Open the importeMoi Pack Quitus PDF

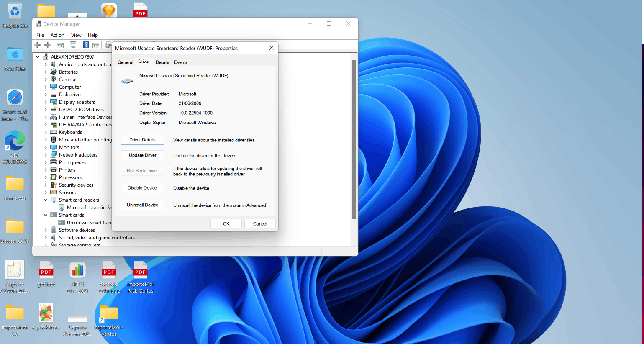click(140, 277)
